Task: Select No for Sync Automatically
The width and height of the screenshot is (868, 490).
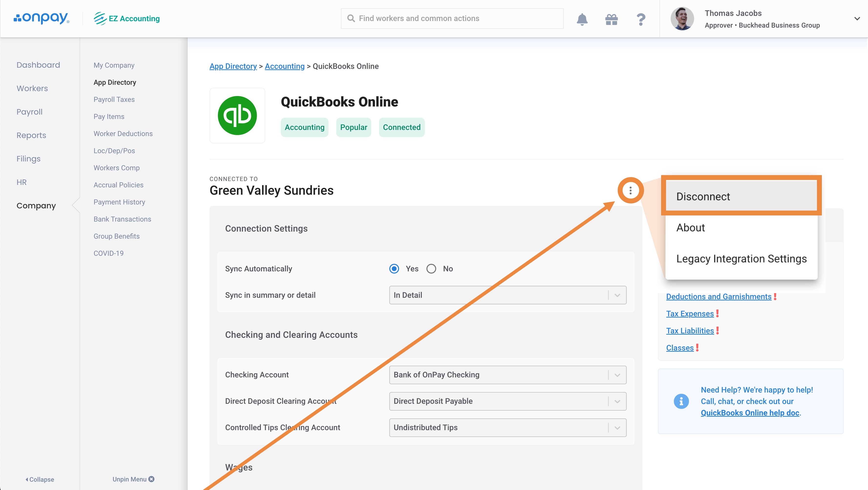Action: (431, 269)
